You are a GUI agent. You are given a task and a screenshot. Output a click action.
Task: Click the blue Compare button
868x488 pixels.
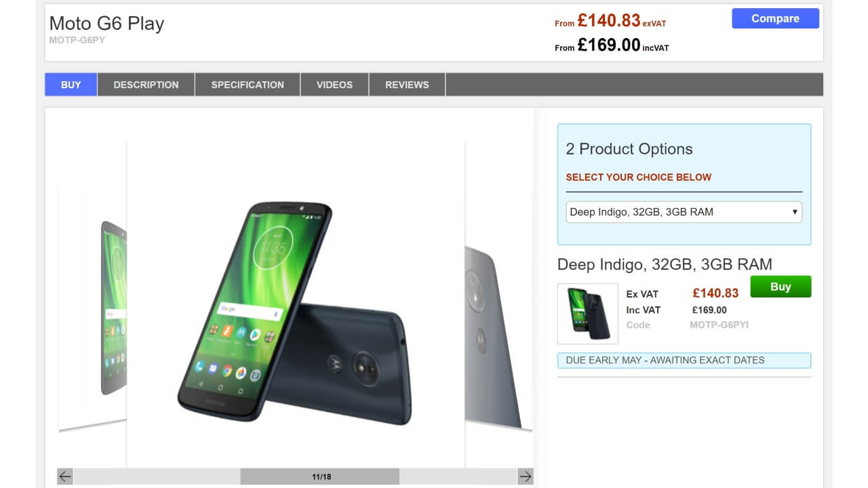point(775,18)
